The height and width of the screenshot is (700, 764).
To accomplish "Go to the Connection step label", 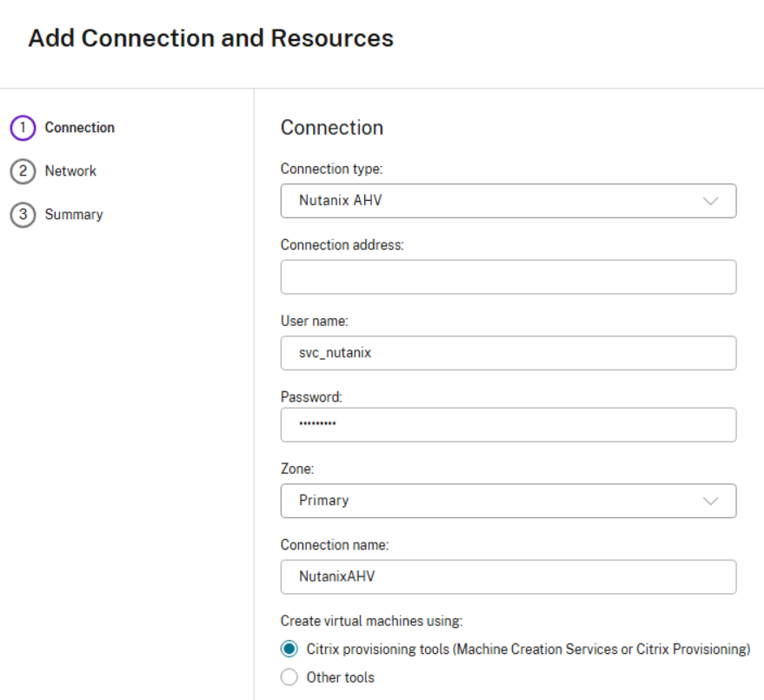I will [79, 128].
